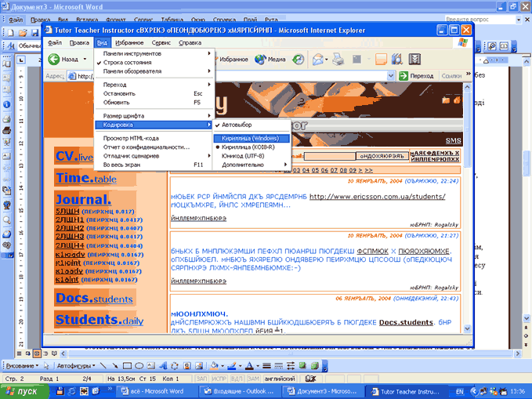Open IE Избранное menu
This screenshot has width=532, height=399.
(129, 43)
